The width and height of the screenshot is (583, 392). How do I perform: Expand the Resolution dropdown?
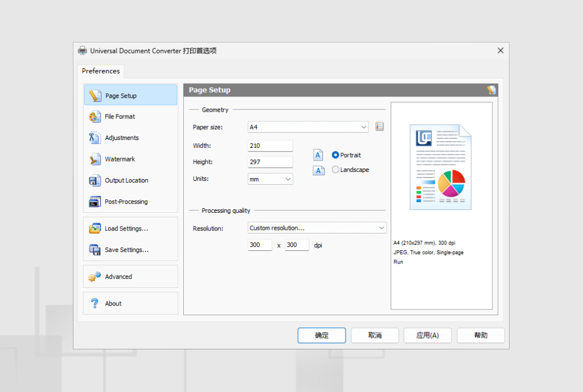click(317, 228)
